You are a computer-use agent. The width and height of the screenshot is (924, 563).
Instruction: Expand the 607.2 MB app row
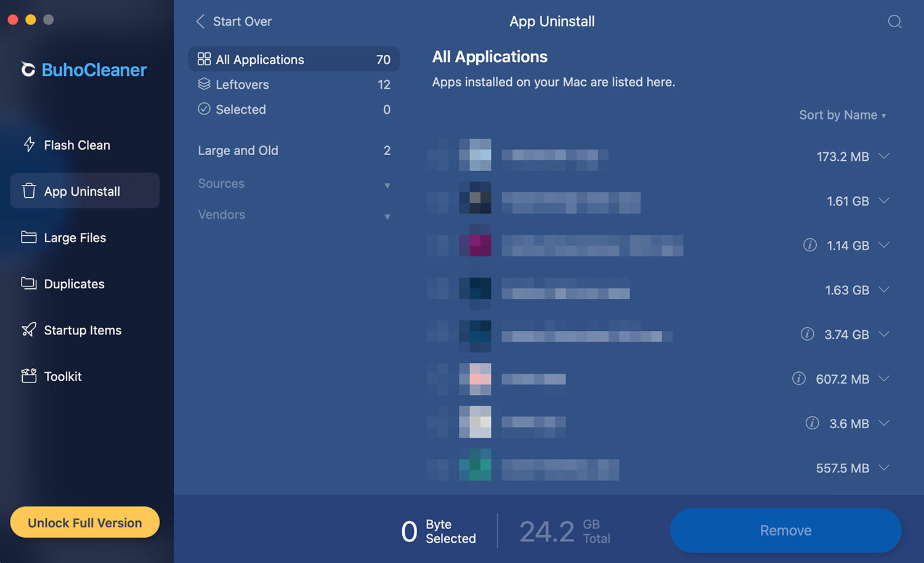[884, 378]
